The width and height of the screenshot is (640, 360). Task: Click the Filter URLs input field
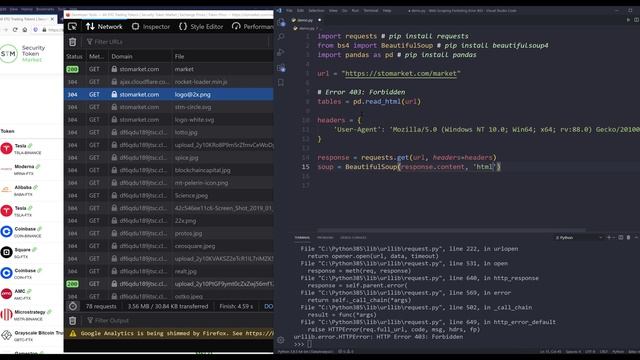176,42
